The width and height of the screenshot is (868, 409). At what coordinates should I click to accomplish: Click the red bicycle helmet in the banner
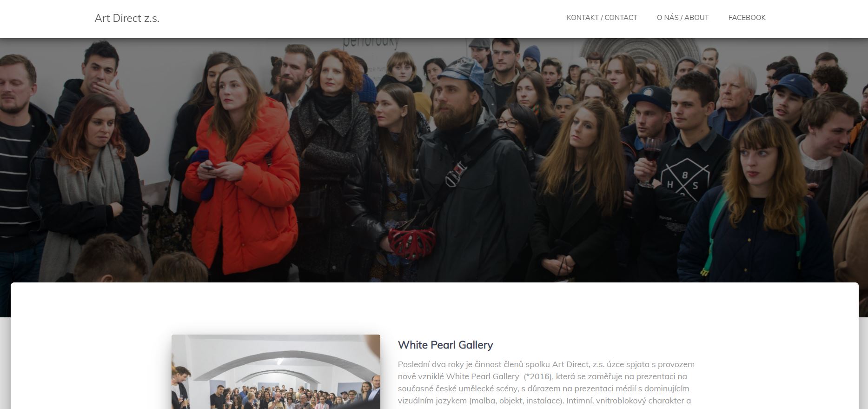(x=411, y=243)
